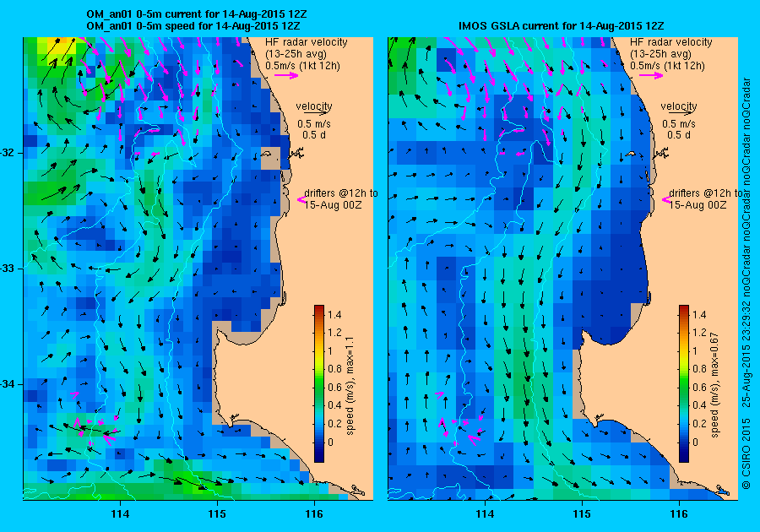760x532 pixels.
Task: Click the 0.8 colorbar tick in OM_an01 map
Action: tap(334, 369)
